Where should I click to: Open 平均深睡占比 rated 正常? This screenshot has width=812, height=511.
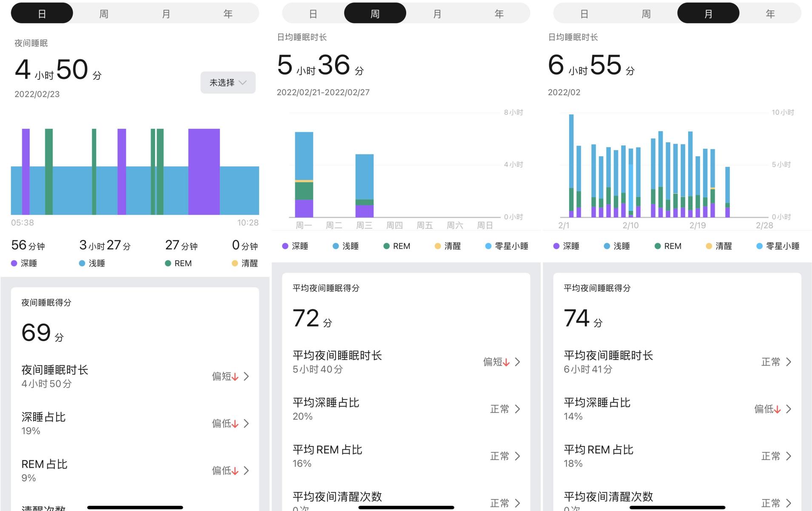[x=518, y=409]
